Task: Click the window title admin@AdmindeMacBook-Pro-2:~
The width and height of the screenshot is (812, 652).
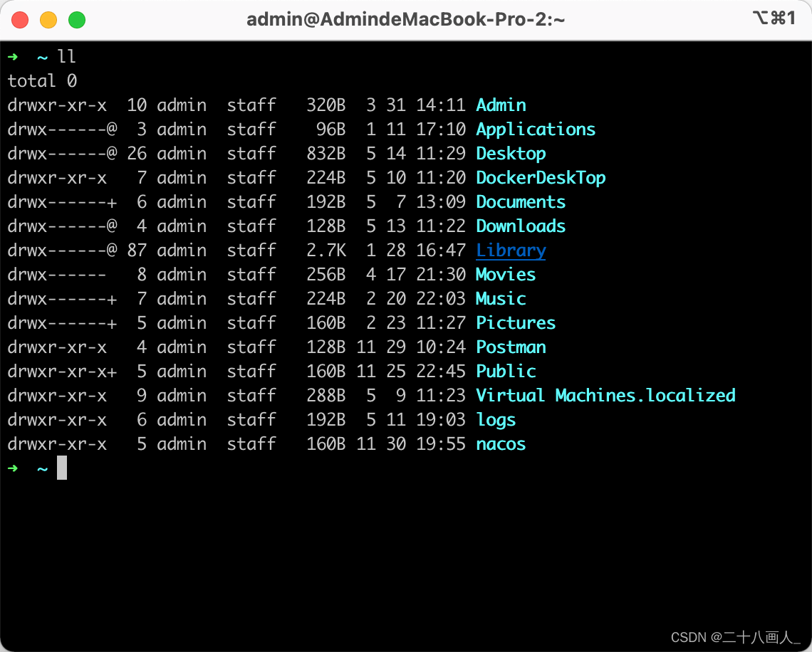Action: (405, 20)
